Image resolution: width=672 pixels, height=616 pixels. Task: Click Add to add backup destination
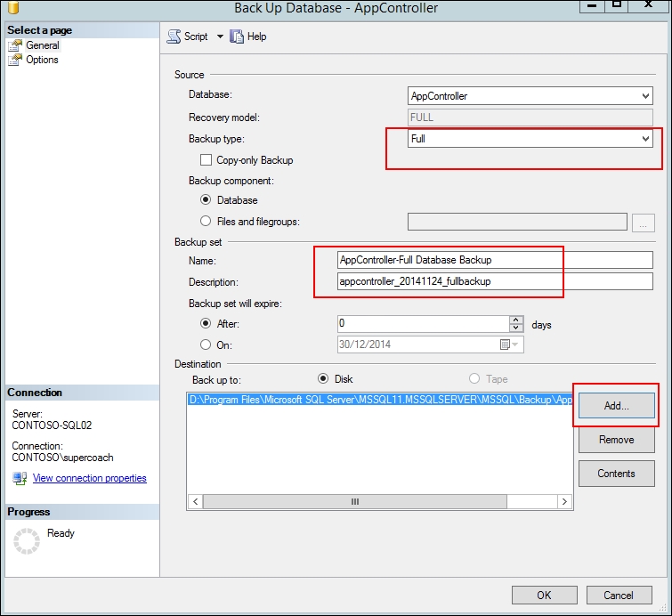coord(616,405)
